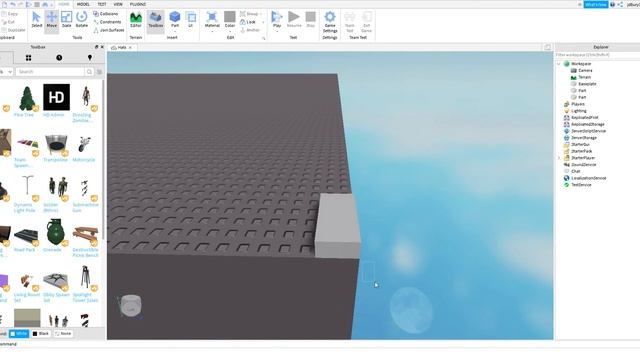
Task: Click the What's New button
Action: (596, 4)
